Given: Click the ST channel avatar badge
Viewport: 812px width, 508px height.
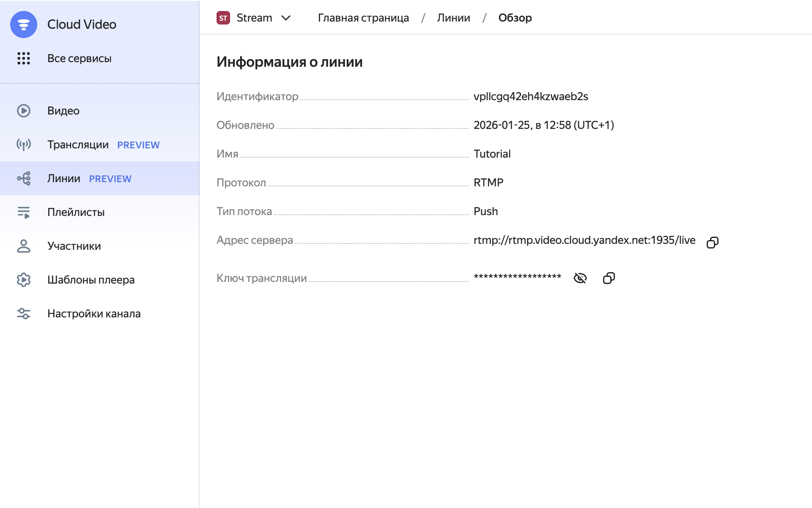Looking at the screenshot, I should coord(223,18).
